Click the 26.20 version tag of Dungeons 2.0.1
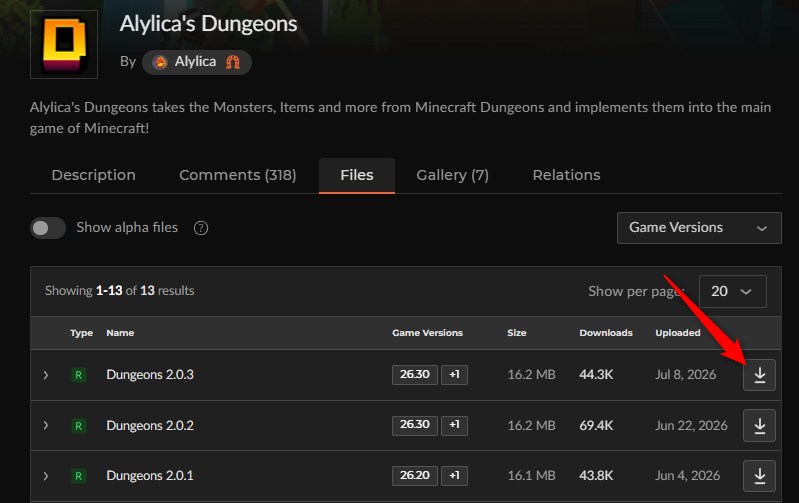799x503 pixels. 415,475
